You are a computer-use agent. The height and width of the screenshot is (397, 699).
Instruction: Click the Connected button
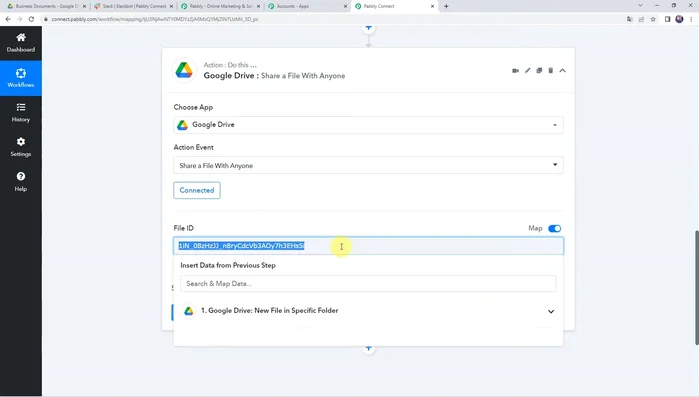pos(197,190)
